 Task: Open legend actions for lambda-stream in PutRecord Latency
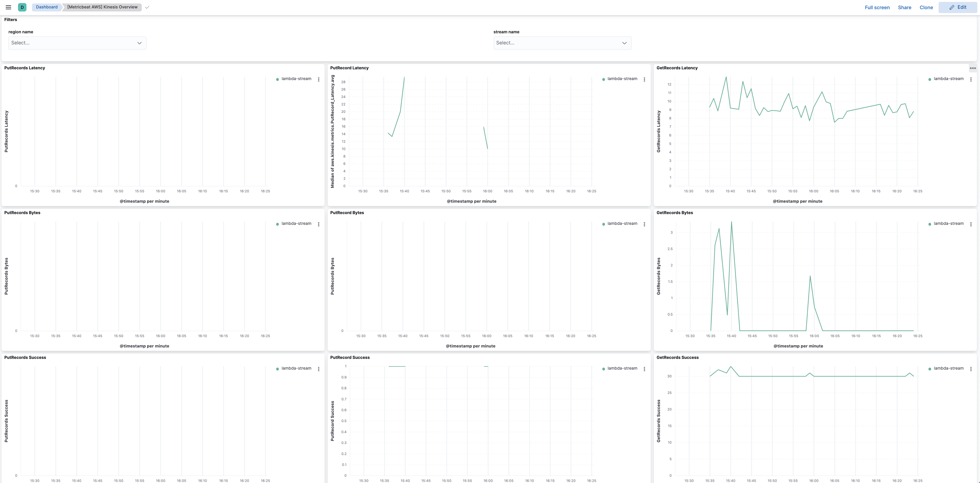tap(644, 79)
